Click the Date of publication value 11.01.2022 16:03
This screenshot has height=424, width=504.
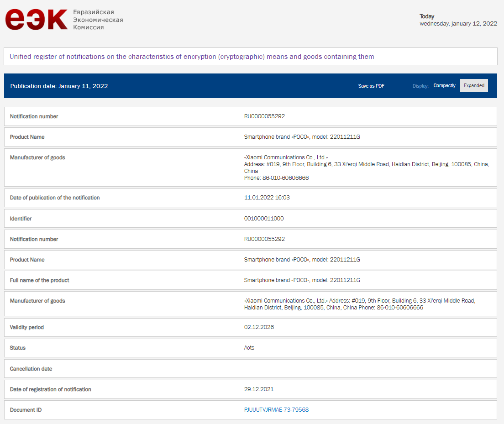coord(267,197)
